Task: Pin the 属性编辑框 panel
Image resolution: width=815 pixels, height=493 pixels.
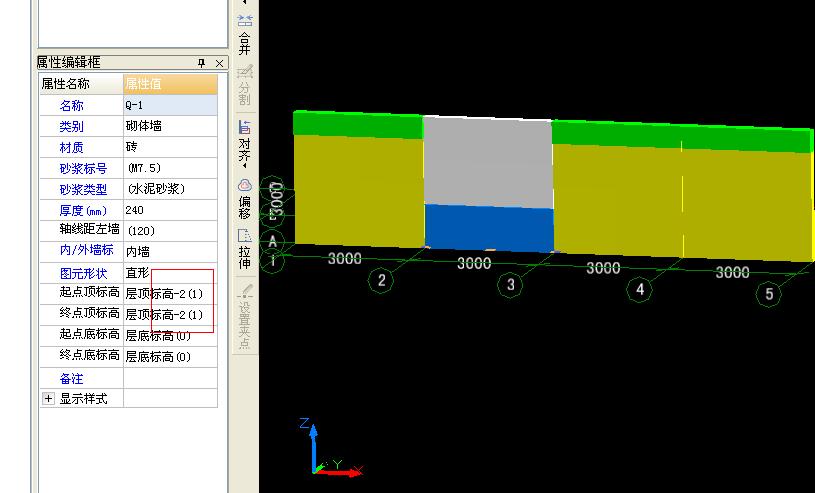Action: 202,63
